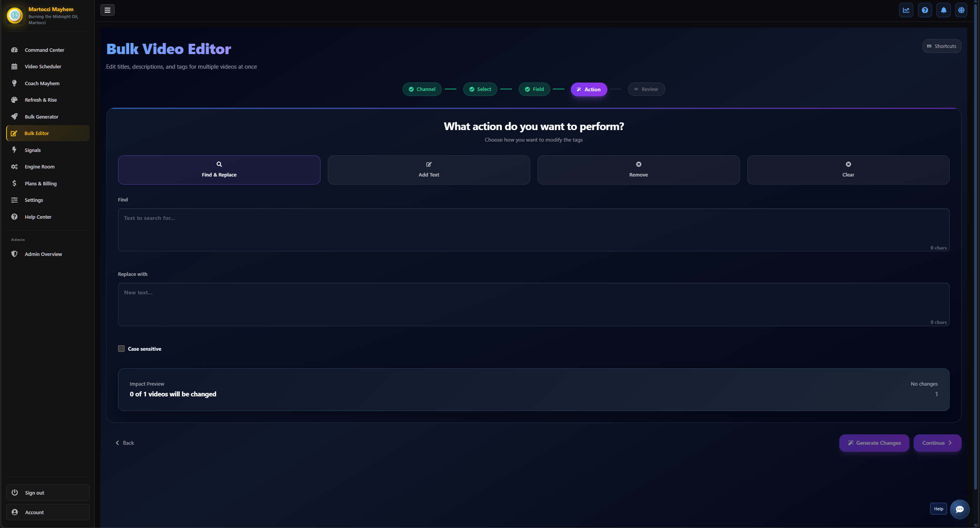Jump to the Channel step in the wizard
This screenshot has width=980, height=528.
click(421, 89)
